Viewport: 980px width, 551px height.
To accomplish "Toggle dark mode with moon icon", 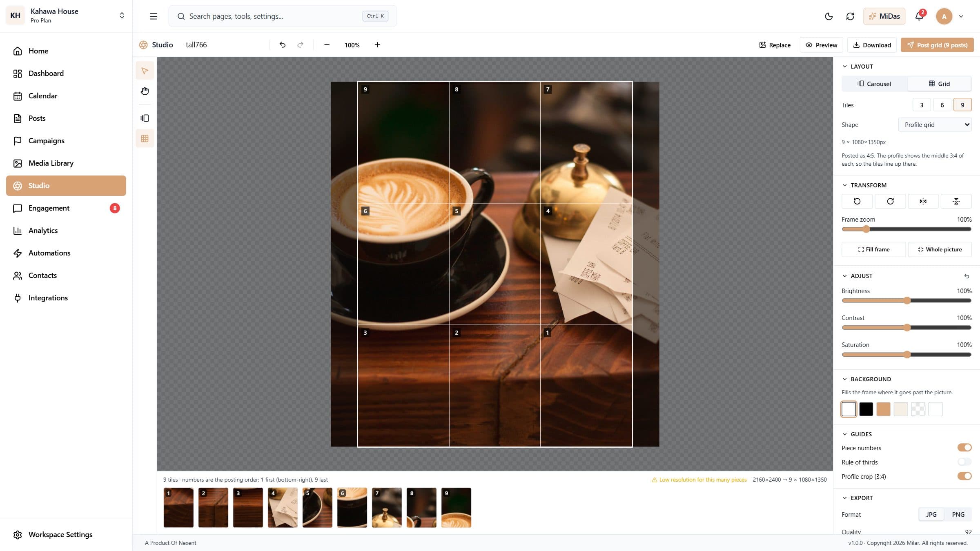I will tap(829, 16).
